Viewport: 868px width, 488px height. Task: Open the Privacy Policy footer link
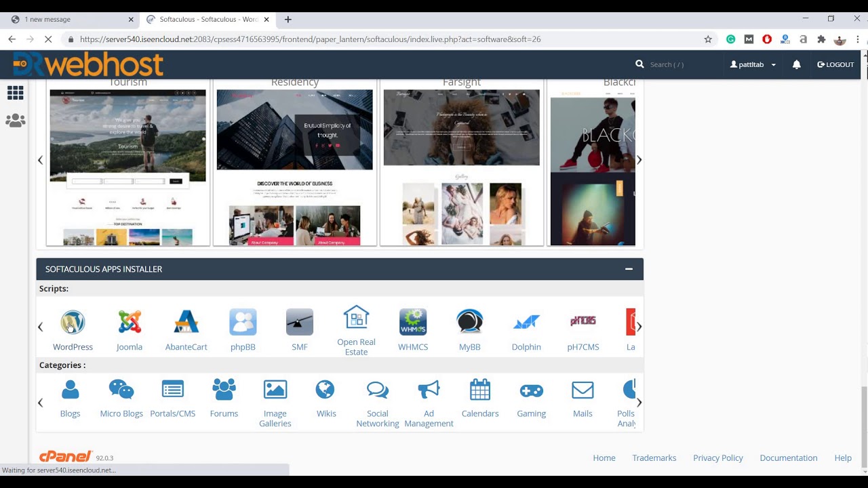click(x=718, y=458)
